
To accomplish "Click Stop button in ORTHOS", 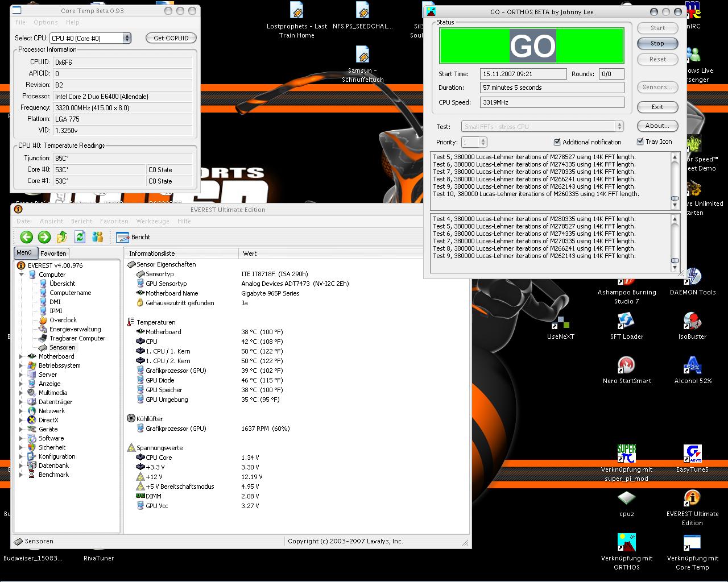I will click(657, 43).
